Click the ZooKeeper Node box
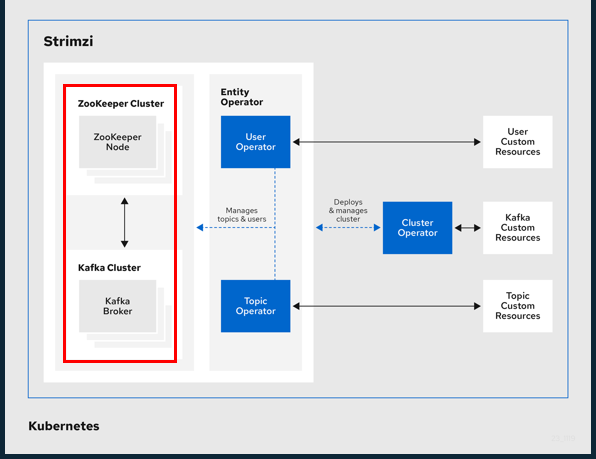 pos(117,142)
